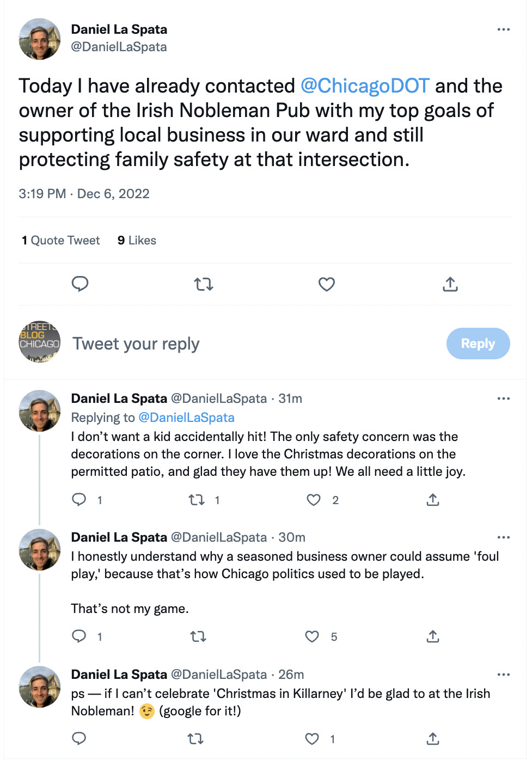
Task: Open the Replying to @DanielLaSpata link
Action: click(x=186, y=418)
